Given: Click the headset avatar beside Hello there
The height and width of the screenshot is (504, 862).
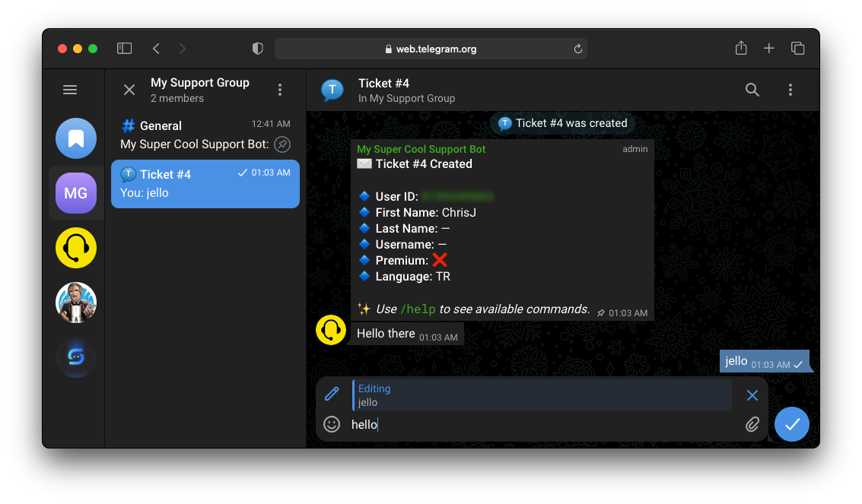Looking at the screenshot, I should click(x=331, y=330).
